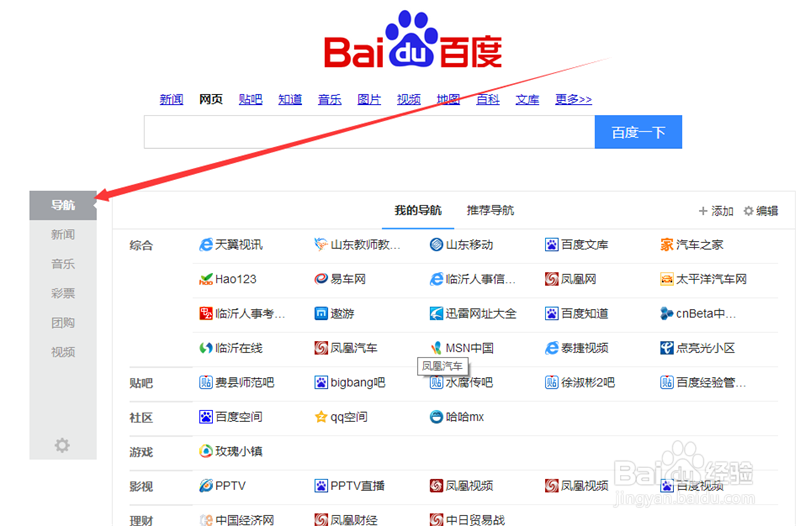This screenshot has width=800, height=526.
Task: Click the 哈哈mx site icon
Action: (436, 417)
